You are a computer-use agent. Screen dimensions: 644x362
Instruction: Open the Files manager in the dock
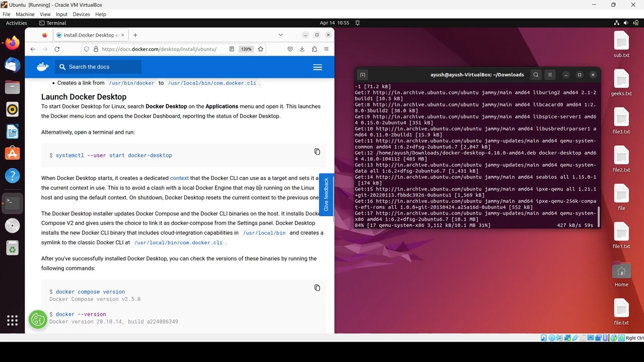point(13,87)
